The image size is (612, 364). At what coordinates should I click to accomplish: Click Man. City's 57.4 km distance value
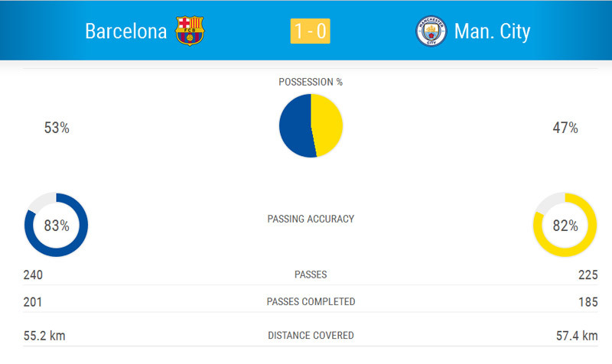pos(578,335)
